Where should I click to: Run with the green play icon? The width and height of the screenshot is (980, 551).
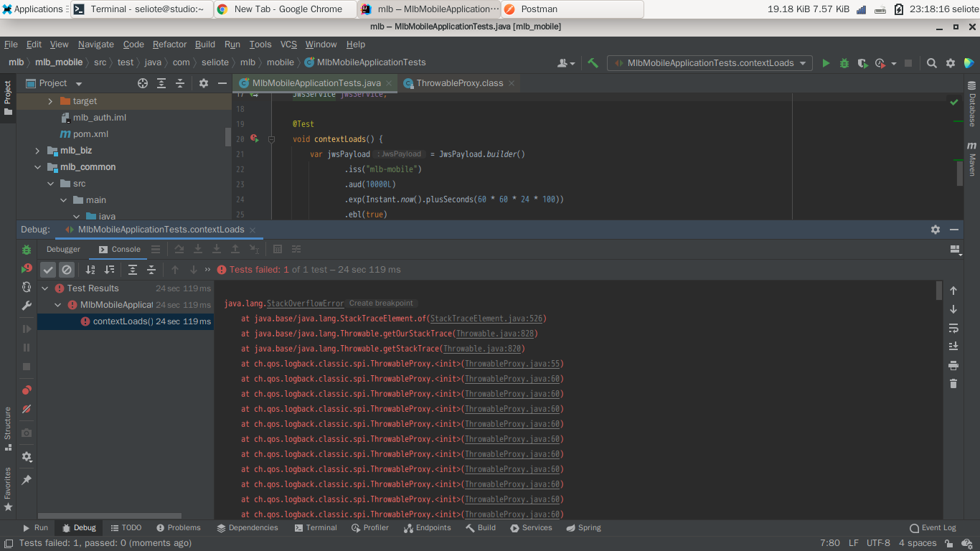[826, 63]
